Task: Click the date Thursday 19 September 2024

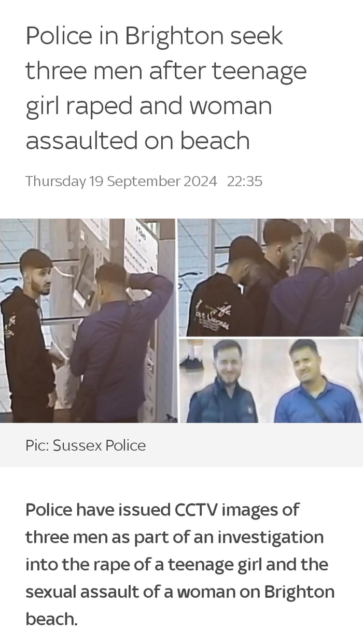Action: click(x=121, y=181)
